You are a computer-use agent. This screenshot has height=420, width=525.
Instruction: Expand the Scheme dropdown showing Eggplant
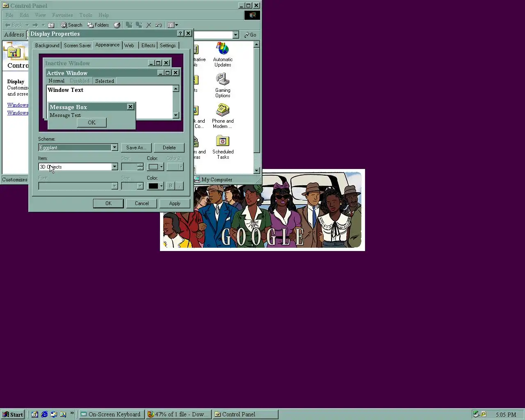click(x=114, y=147)
